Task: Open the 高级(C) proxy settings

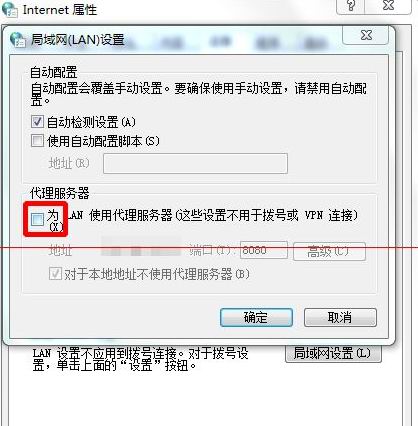Action: [x=329, y=251]
